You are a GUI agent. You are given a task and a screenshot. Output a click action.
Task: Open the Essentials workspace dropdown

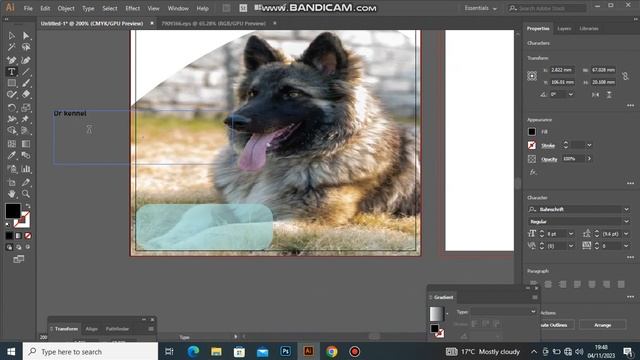(480, 8)
